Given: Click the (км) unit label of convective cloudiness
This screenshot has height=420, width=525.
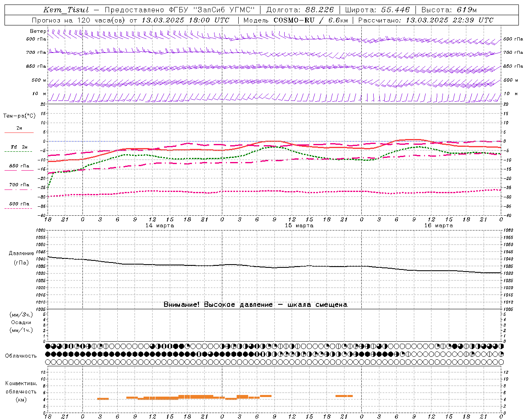Looking at the screenshot, I should click(x=21, y=399).
